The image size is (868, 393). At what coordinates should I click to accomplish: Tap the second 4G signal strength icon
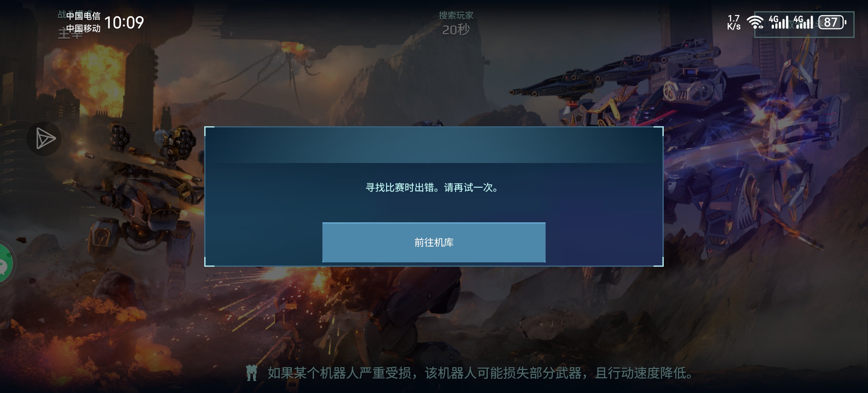pyautogui.click(x=803, y=22)
